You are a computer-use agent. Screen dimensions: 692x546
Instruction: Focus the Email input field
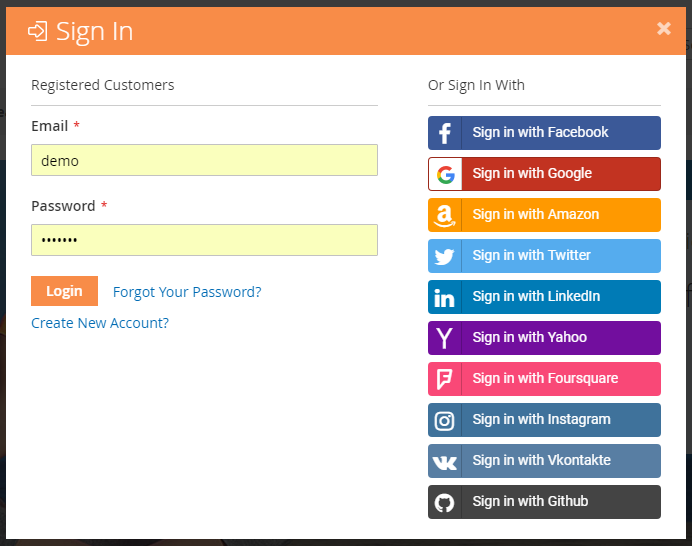point(204,160)
